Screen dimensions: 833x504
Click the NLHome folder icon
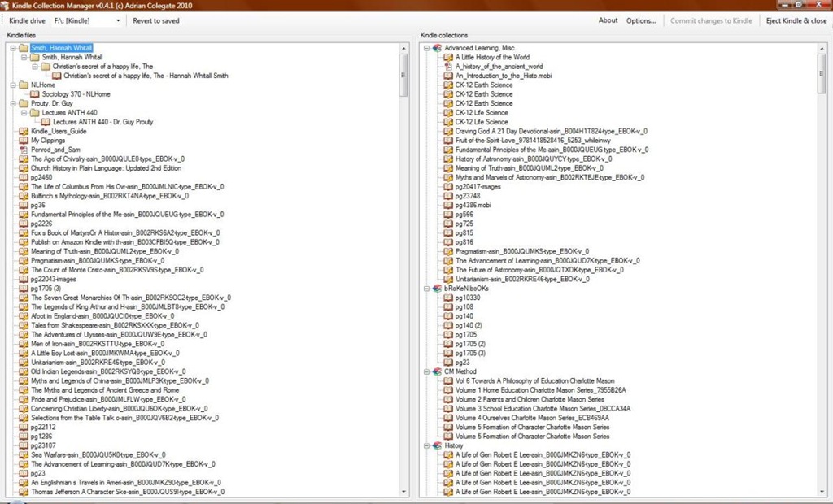24,85
